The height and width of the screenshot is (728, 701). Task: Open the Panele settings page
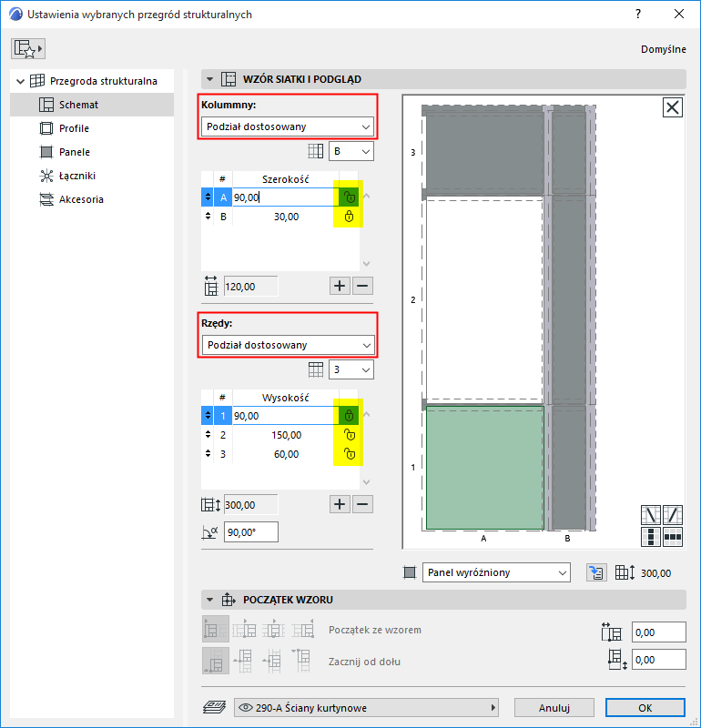coord(75,152)
